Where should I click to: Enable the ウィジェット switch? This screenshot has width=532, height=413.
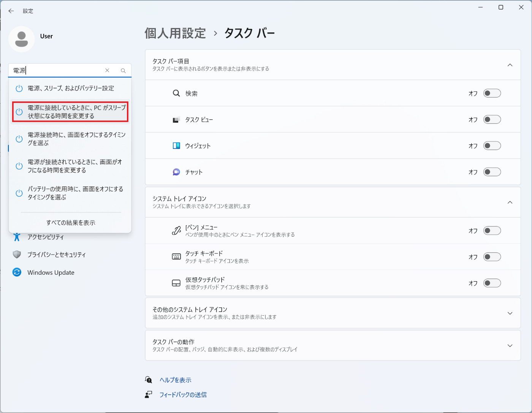[x=492, y=146]
